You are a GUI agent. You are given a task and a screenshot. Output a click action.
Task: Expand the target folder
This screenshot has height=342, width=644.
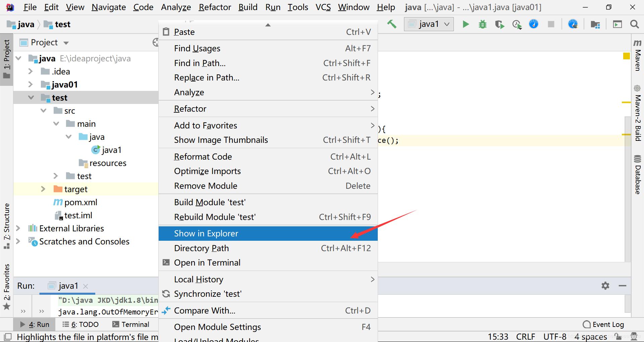pyautogui.click(x=43, y=189)
